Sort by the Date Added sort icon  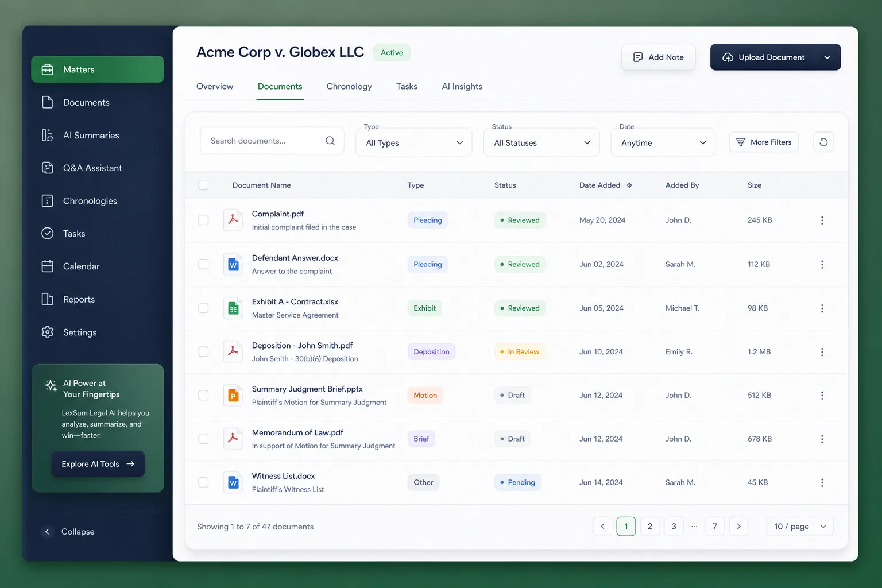629,185
